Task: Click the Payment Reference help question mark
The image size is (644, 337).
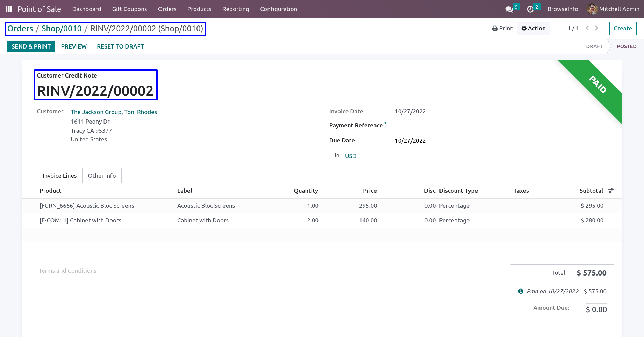Action: 385,124
